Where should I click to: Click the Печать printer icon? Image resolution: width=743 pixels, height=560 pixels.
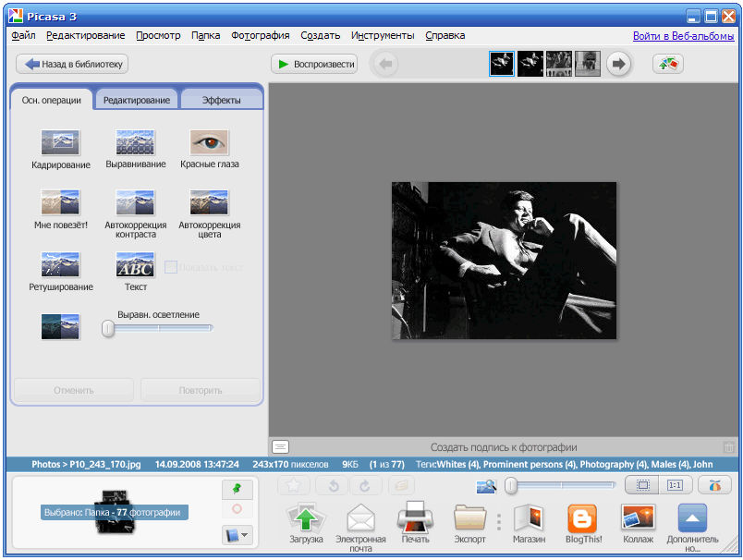coord(415,519)
